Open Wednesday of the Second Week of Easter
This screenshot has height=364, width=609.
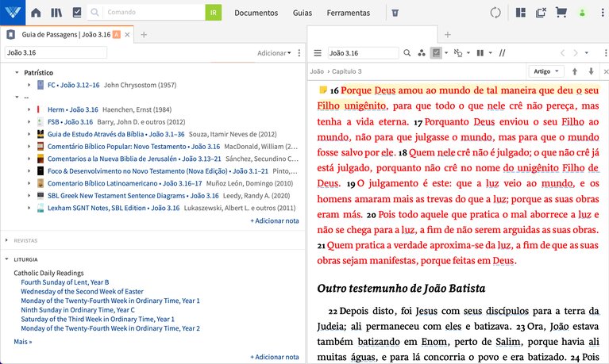click(x=82, y=291)
